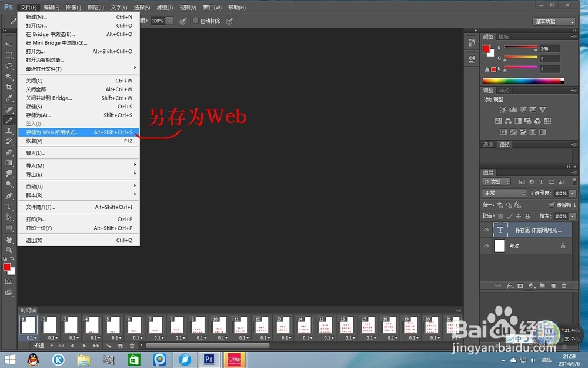This screenshot has height=368, width=588.
Task: Select the Eyedropper tool
Action: (9, 98)
